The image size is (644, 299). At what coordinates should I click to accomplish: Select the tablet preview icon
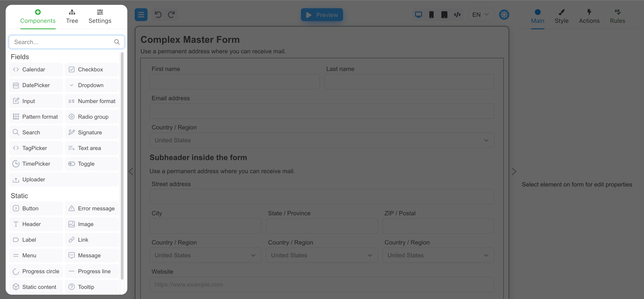(444, 14)
